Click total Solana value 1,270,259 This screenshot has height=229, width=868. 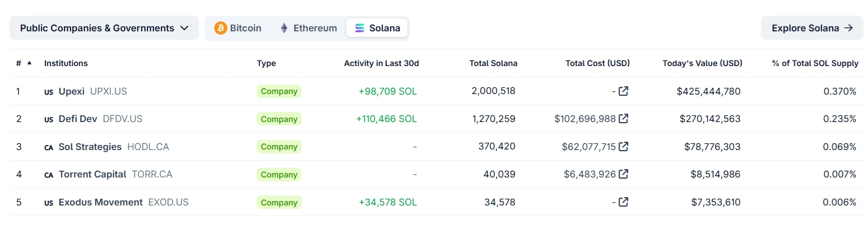[x=494, y=119]
